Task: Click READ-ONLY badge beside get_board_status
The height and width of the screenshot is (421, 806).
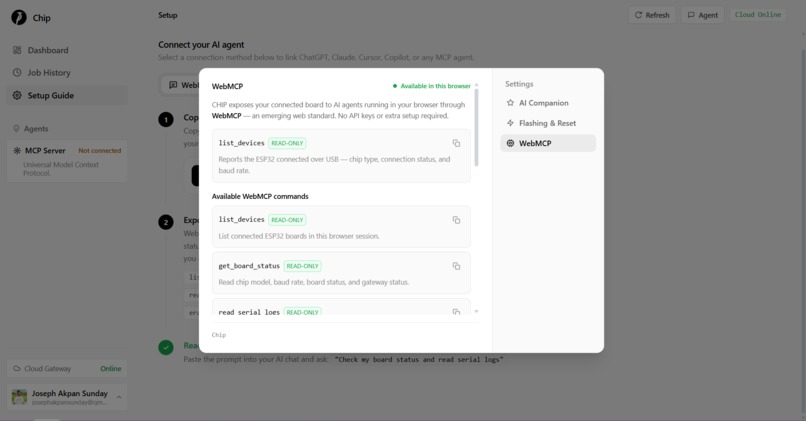Action: (302, 266)
